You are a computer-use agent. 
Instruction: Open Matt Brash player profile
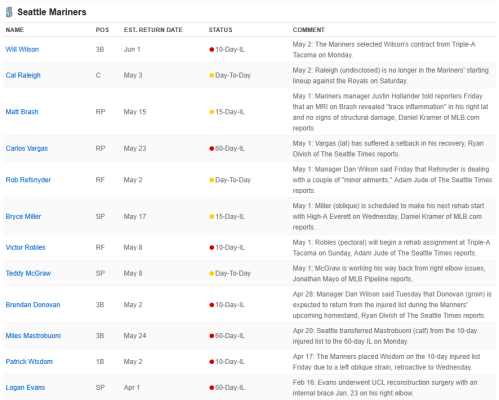[22, 112]
